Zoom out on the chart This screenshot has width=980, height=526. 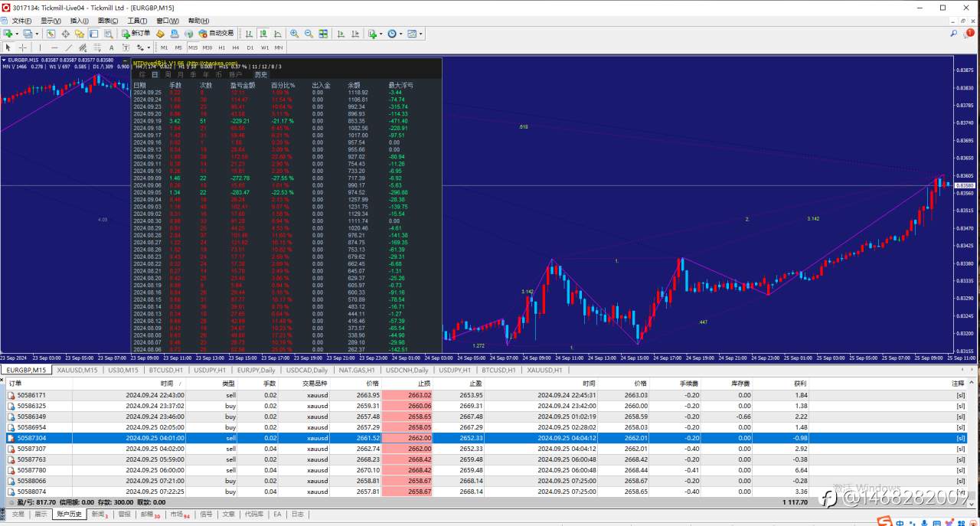309,34
